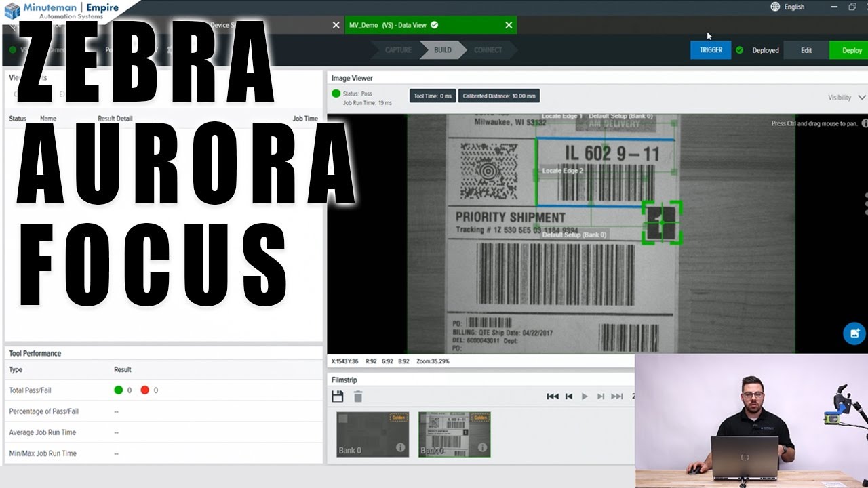
Task: Click the blue add-image floating button
Action: pyautogui.click(x=854, y=333)
